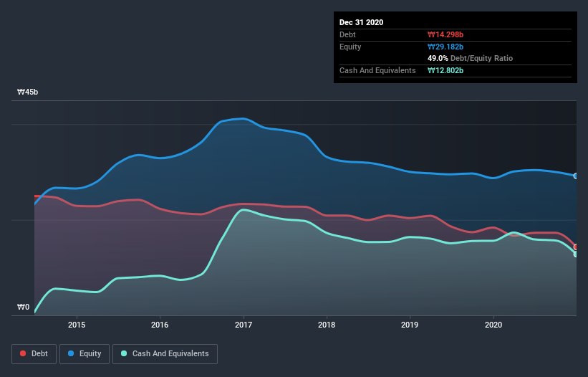Click the blue Equity legend dot
Image resolution: width=588 pixels, height=377 pixels.
tap(71, 353)
